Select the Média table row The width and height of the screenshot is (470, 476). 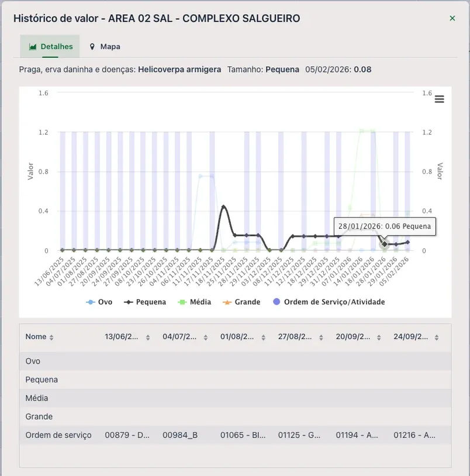(235, 398)
